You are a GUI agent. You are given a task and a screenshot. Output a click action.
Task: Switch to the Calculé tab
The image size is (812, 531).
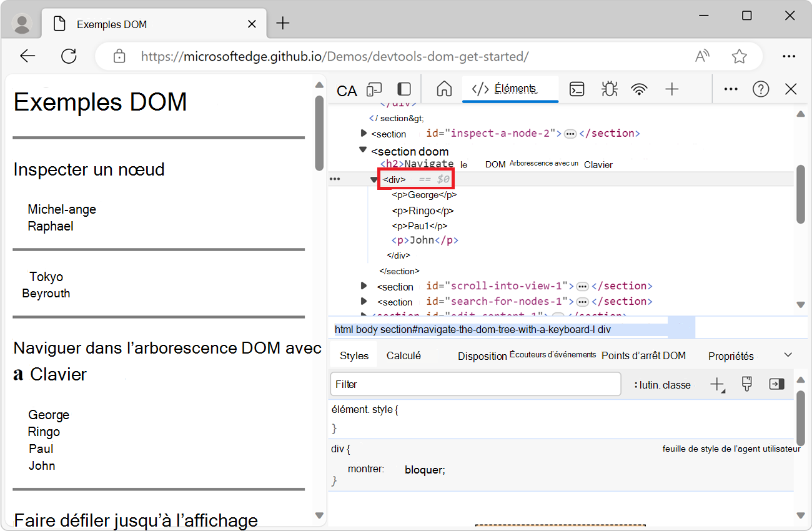pyautogui.click(x=404, y=355)
